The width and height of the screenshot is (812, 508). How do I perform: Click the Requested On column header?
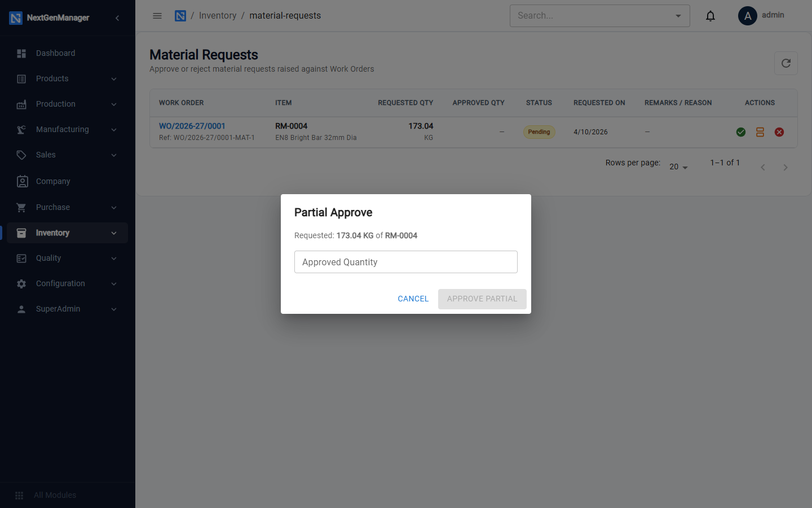599,103
